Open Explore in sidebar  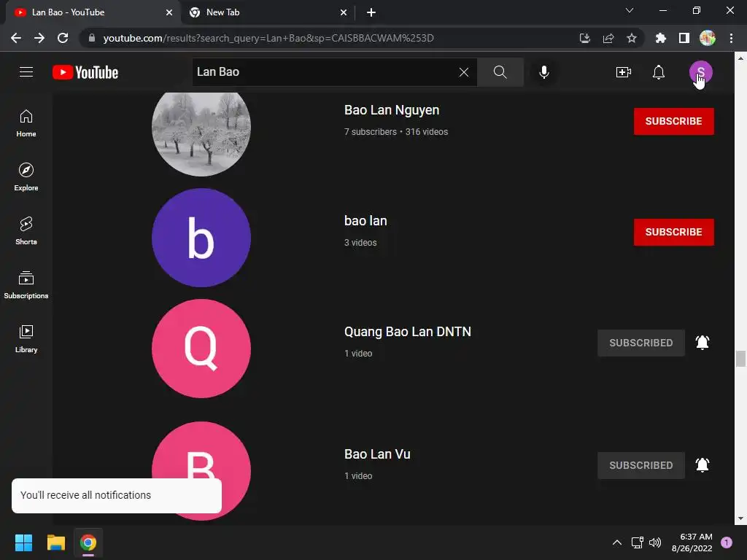point(26,177)
